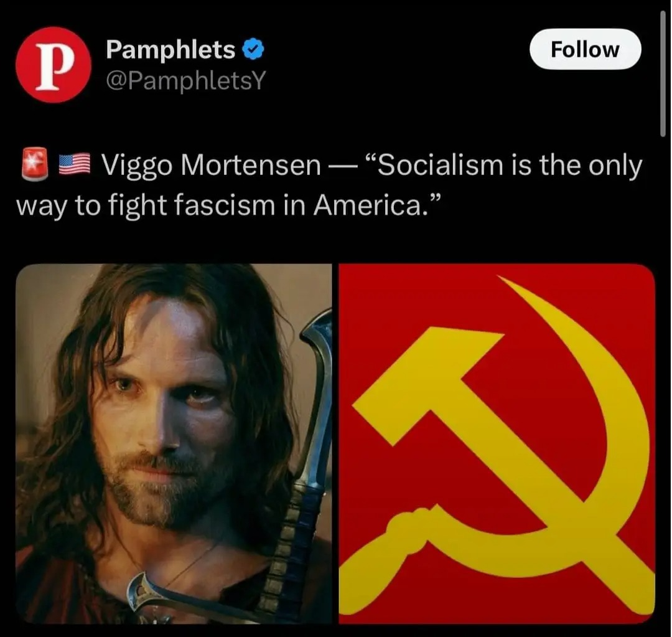The width and height of the screenshot is (672, 637).
Task: Click the American flag emoji
Action: (74, 164)
